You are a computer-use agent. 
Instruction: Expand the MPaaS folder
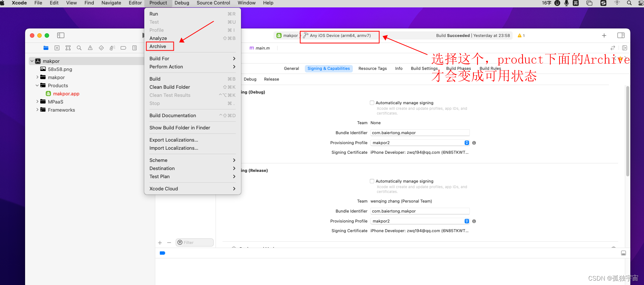click(x=37, y=102)
